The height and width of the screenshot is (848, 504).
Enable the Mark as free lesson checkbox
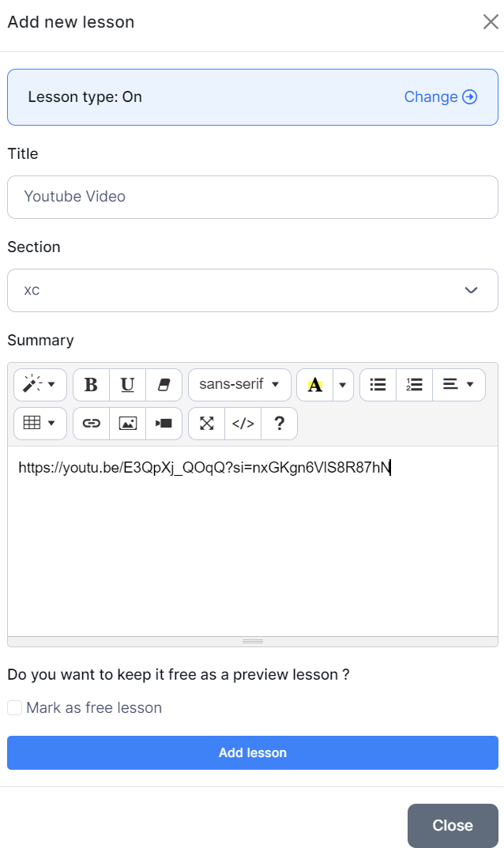tap(14, 708)
